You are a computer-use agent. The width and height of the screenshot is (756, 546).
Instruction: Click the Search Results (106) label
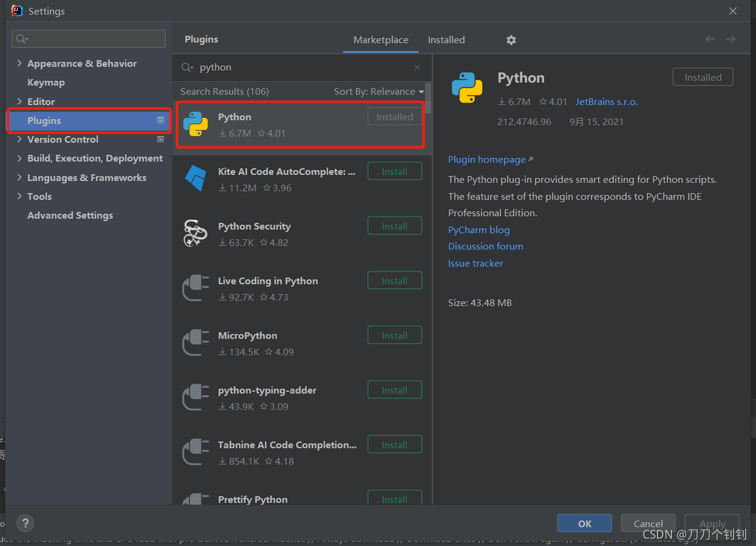[x=225, y=91]
